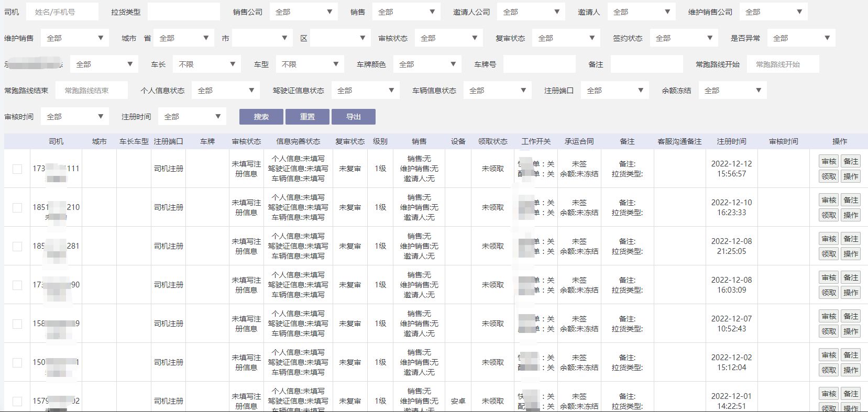Screen dimensions: 868x412
Task: Open the 销售 filter dropdown
Action: [406, 12]
